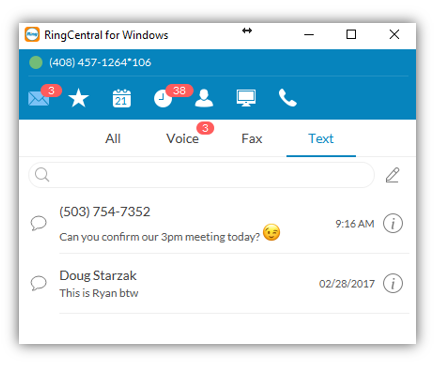
Task: Show info for Doug Starzak conversation
Action: pyautogui.click(x=393, y=283)
